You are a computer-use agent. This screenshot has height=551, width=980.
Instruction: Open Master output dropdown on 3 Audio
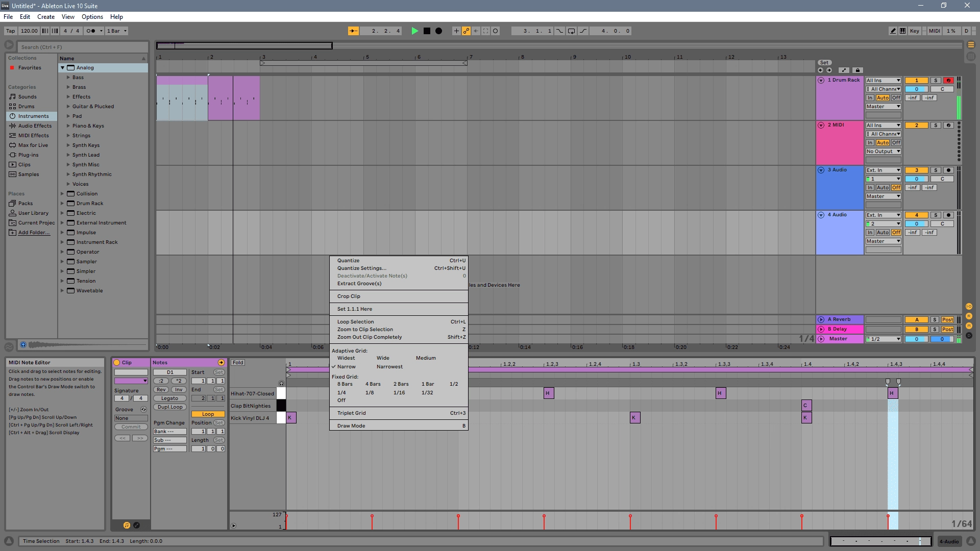pyautogui.click(x=884, y=196)
